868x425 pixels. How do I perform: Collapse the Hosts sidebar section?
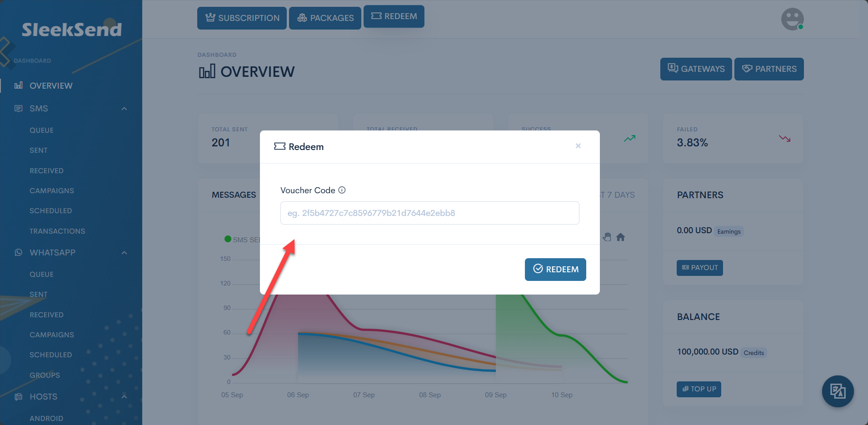(124, 397)
